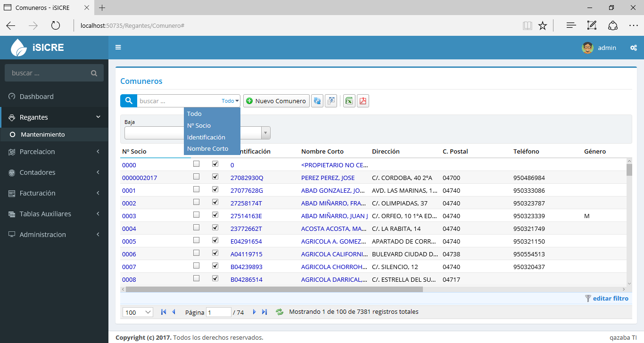Uncheck the checked box in row 0003

(215, 215)
